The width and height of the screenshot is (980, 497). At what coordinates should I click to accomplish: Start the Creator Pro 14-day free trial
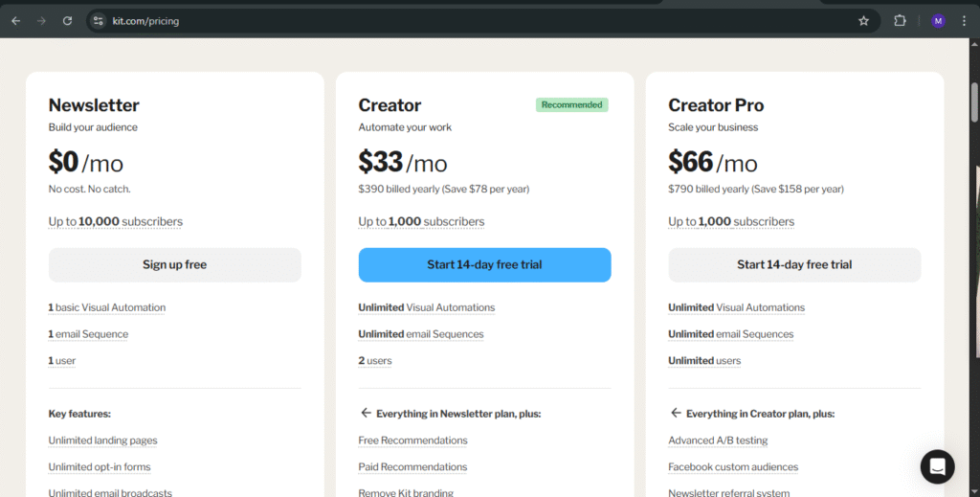pos(794,264)
